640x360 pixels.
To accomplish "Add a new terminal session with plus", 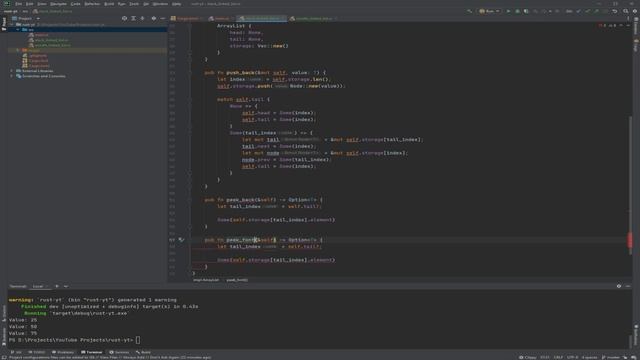I will click(57, 287).
